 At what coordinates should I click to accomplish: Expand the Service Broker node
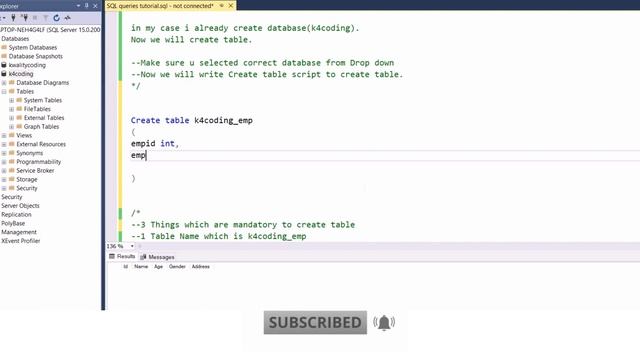(4, 171)
